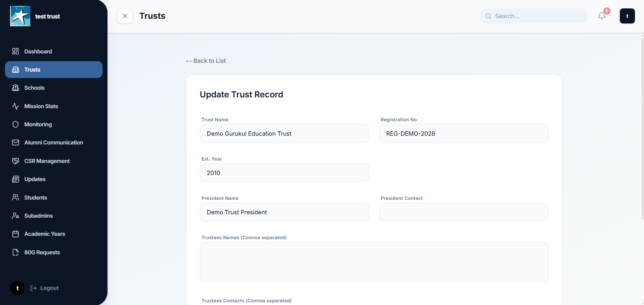644x305 pixels.
Task: Close the sidebar with the X button
Action: click(125, 16)
